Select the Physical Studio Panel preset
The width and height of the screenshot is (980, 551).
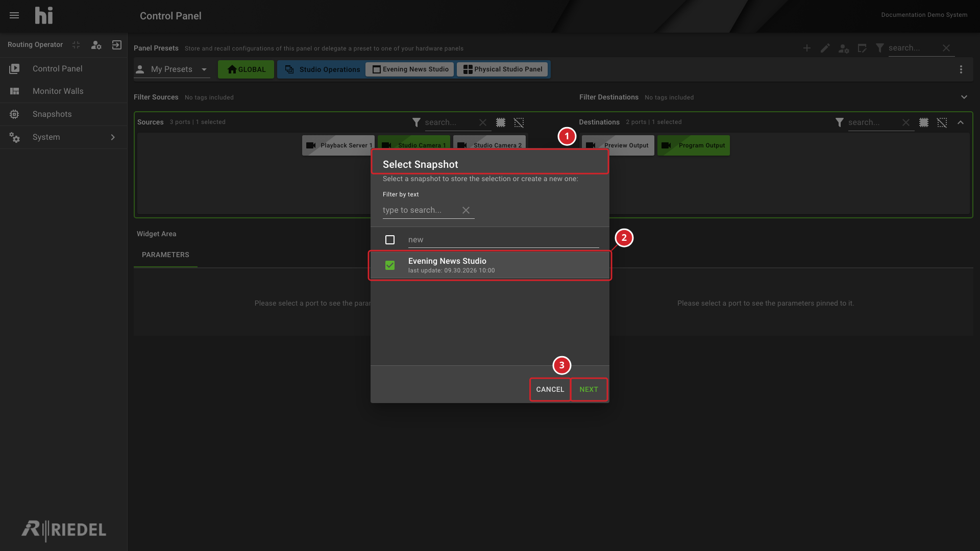(502, 69)
